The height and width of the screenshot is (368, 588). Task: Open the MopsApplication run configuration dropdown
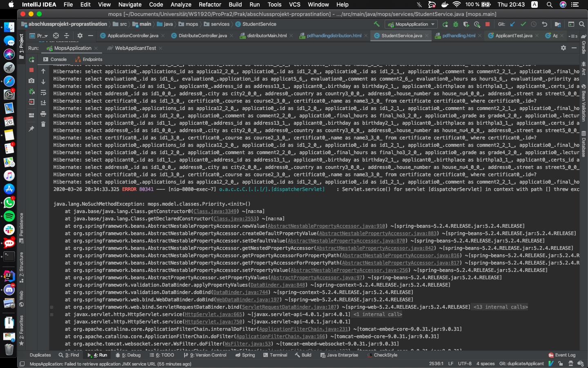pos(412,24)
